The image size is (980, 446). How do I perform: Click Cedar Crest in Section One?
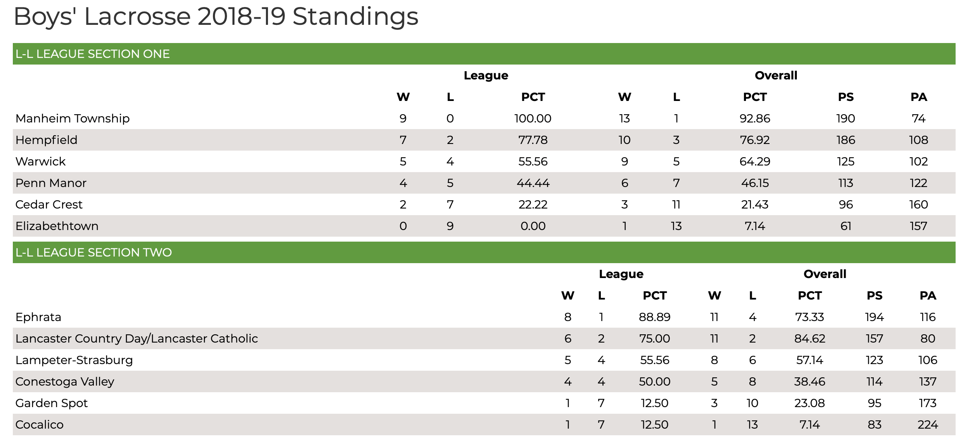(x=49, y=204)
